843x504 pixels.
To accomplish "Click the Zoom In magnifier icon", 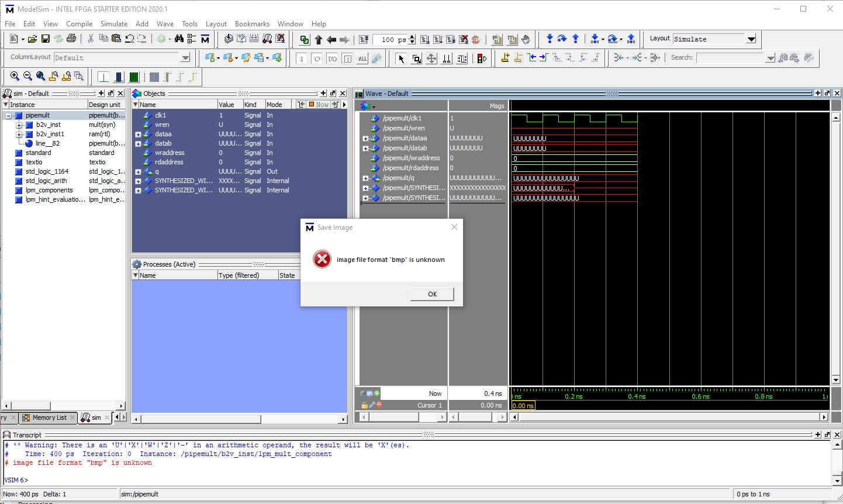I will (15, 77).
